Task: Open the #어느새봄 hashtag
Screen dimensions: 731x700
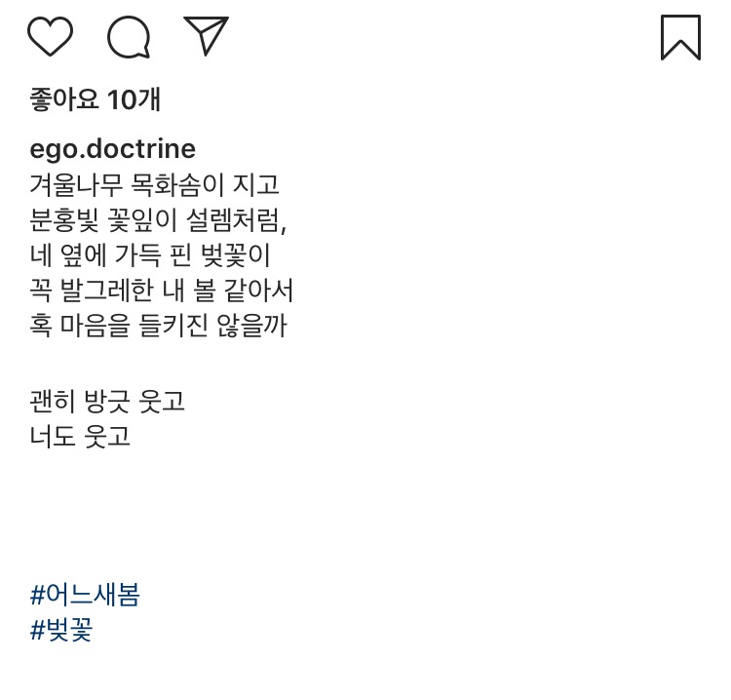Action: click(x=86, y=594)
